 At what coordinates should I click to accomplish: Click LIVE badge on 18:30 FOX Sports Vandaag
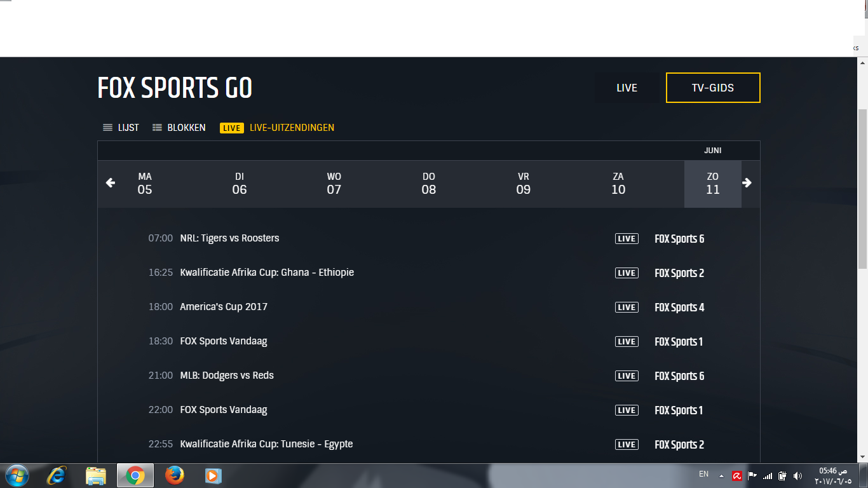[x=627, y=342]
